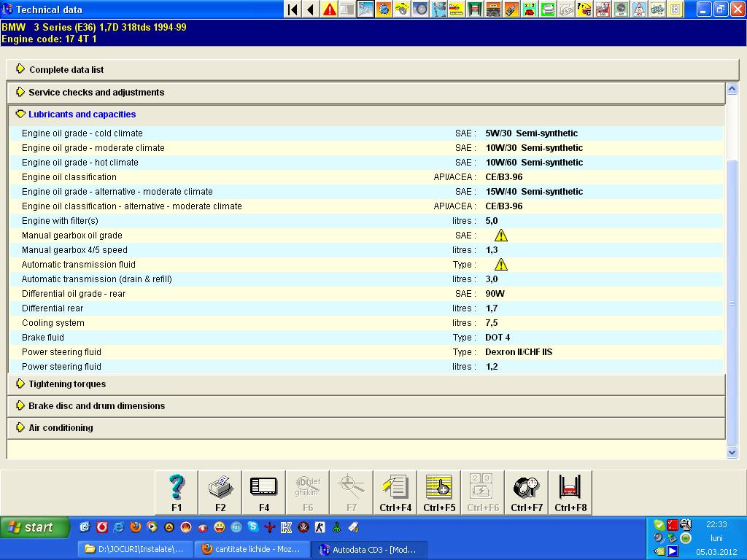Go to first page with skip-back arrow

tap(293, 9)
